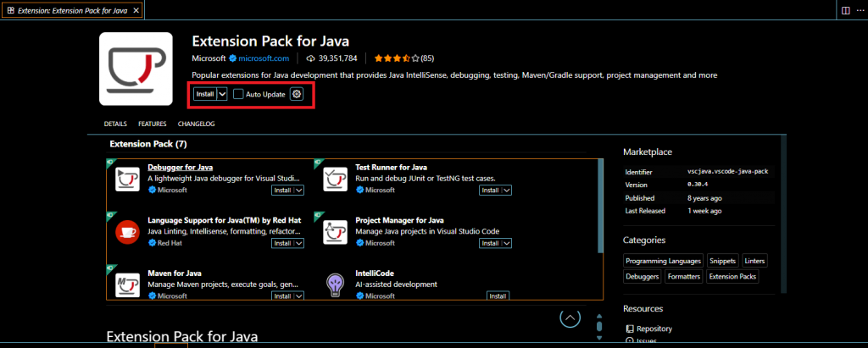Click the Project Manager for Java title

click(400, 220)
